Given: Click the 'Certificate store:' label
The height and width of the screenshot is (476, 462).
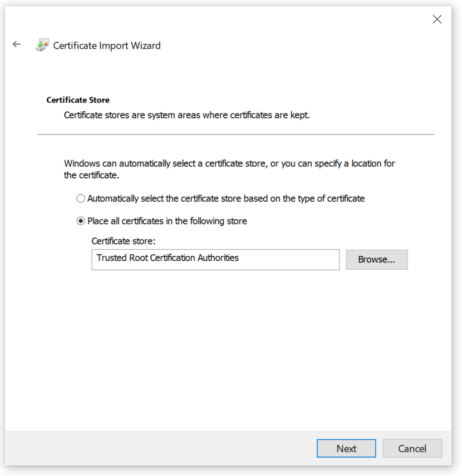Looking at the screenshot, I should coord(124,241).
